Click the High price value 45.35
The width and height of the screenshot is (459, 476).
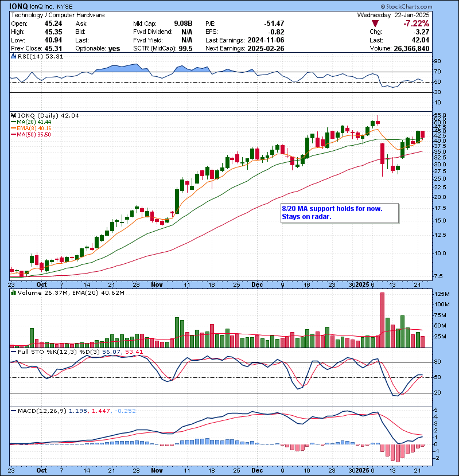click(x=53, y=32)
